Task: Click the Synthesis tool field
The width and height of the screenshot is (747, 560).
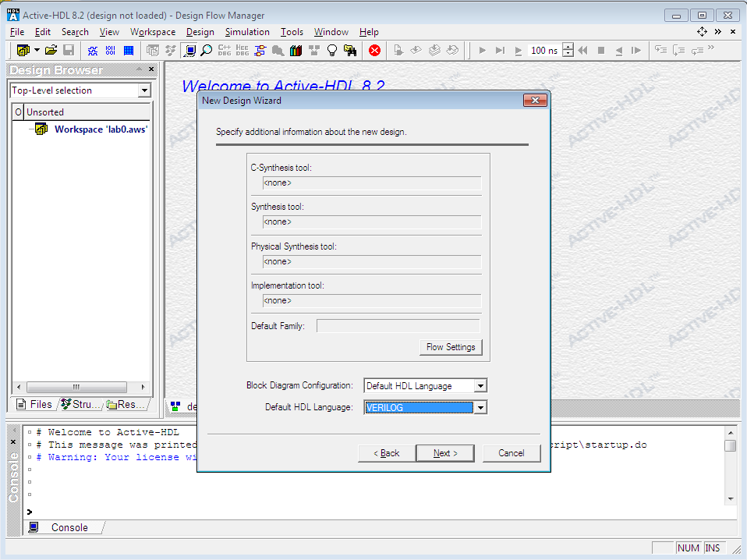Action: (x=372, y=222)
